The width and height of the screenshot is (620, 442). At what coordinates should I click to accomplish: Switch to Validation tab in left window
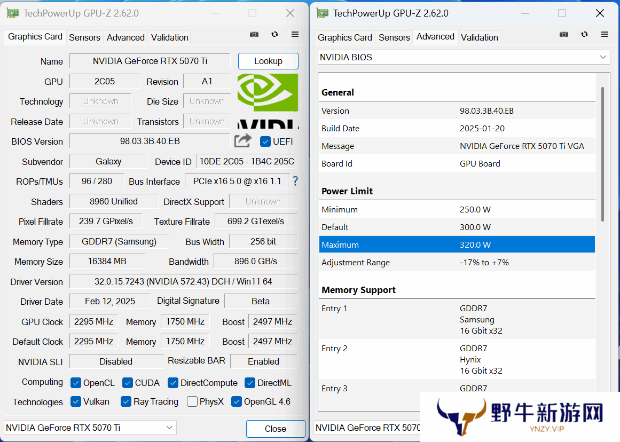coord(170,38)
